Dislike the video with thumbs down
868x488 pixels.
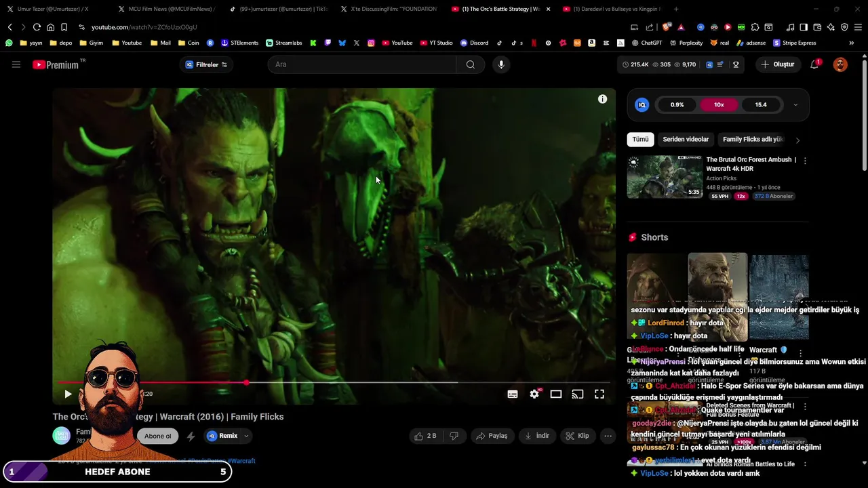454,436
